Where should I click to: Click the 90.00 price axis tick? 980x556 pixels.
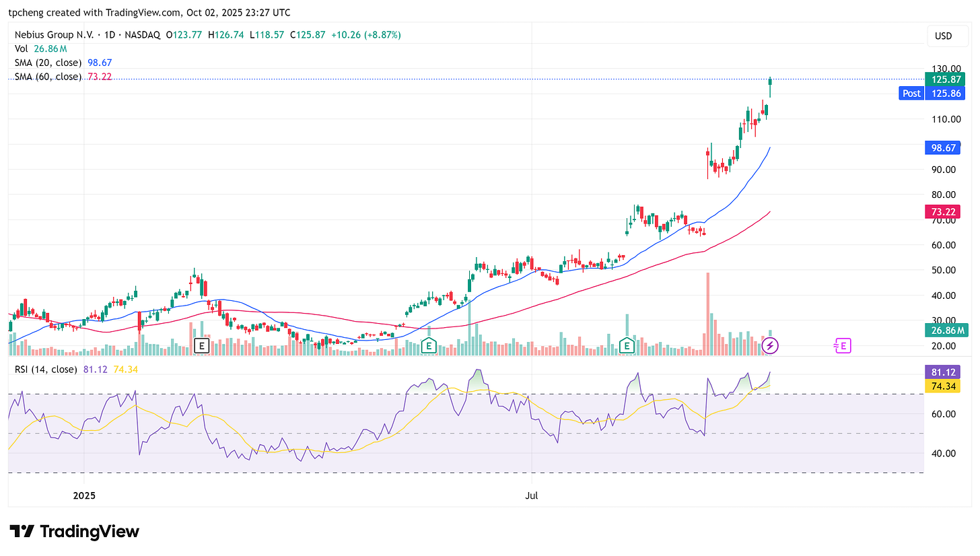(x=945, y=170)
